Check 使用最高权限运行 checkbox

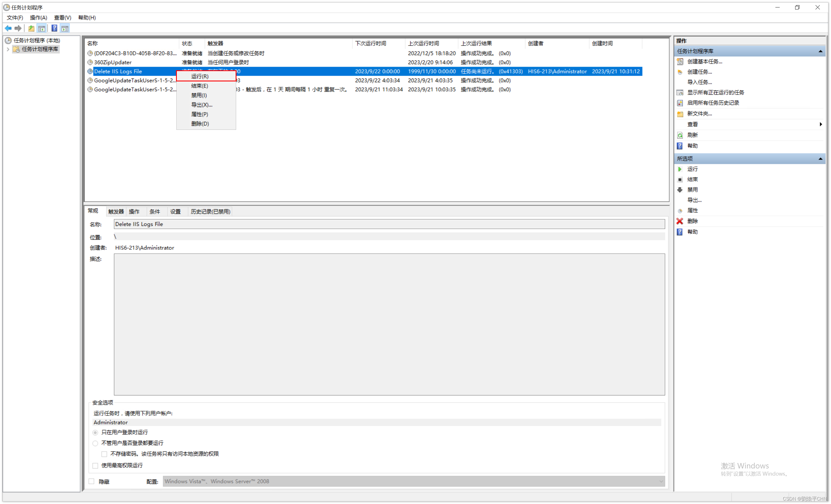tap(95, 466)
